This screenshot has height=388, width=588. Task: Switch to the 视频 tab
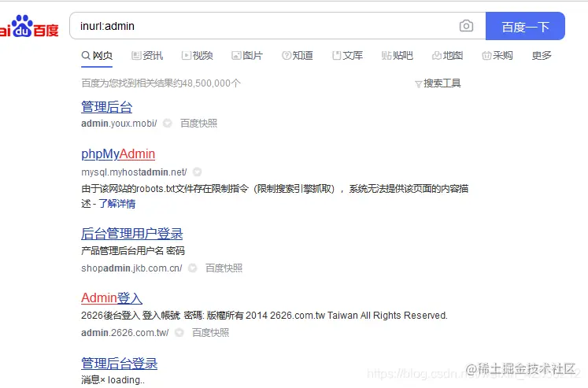pyautogui.click(x=198, y=55)
